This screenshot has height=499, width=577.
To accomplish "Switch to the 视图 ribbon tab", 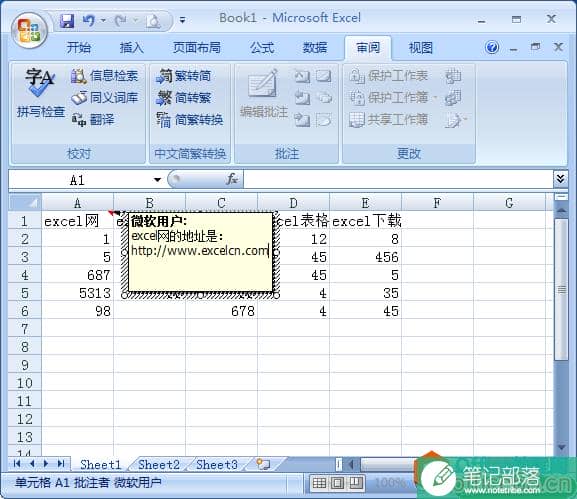I will (421, 47).
